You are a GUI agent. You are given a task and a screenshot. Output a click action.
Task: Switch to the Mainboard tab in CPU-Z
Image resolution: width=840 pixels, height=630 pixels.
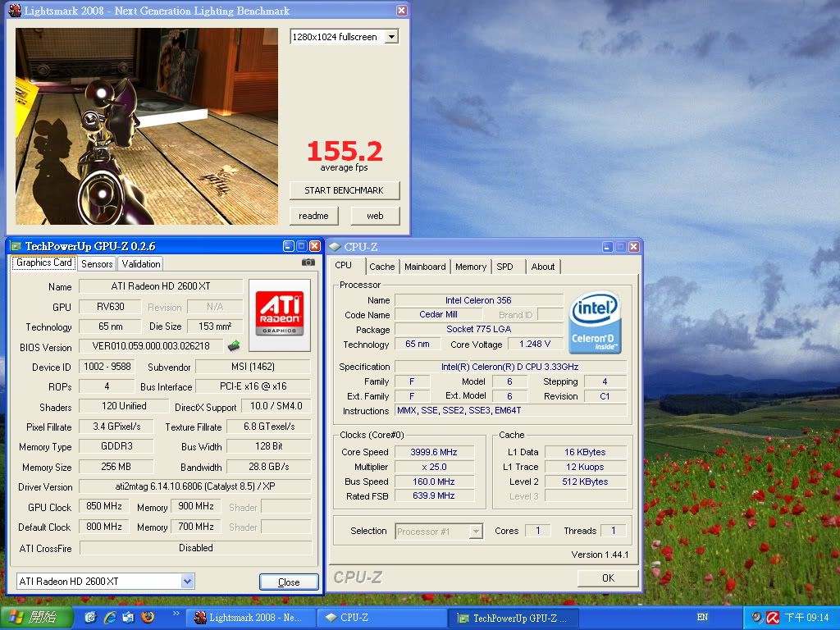click(x=425, y=267)
